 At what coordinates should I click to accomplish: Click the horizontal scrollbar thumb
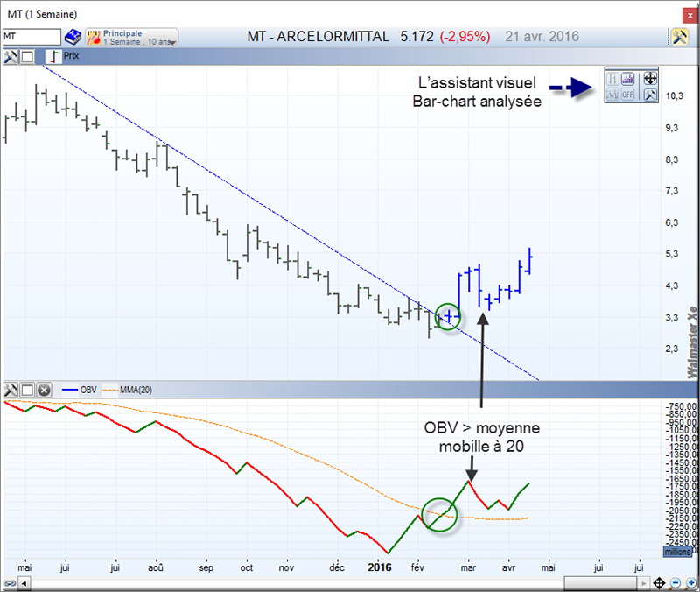(x=600, y=583)
